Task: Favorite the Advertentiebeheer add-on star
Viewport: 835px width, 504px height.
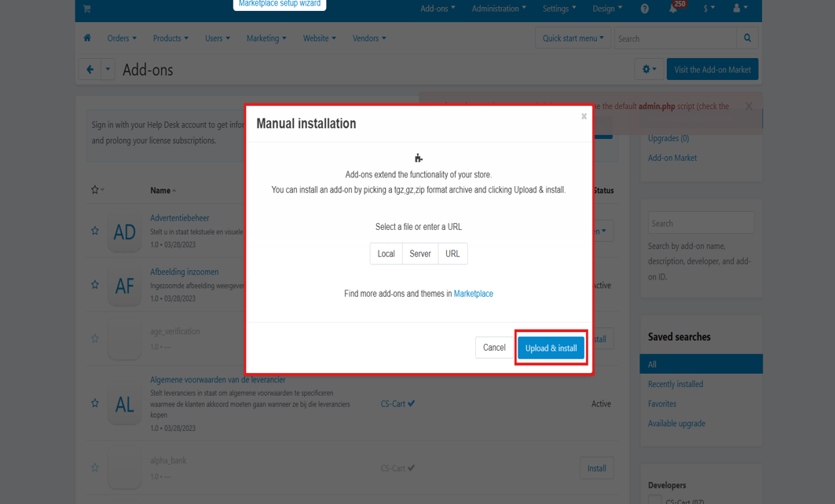Action: click(x=95, y=231)
